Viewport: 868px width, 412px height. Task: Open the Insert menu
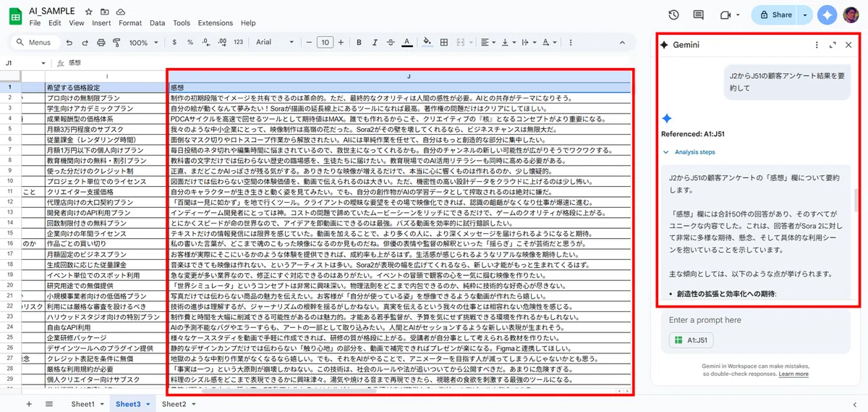pos(101,23)
